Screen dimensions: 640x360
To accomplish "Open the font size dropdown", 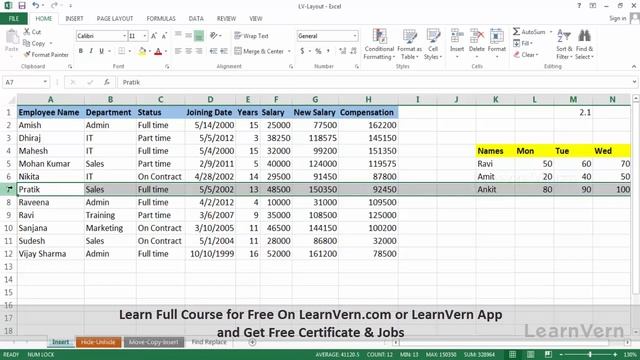I will point(145,36).
